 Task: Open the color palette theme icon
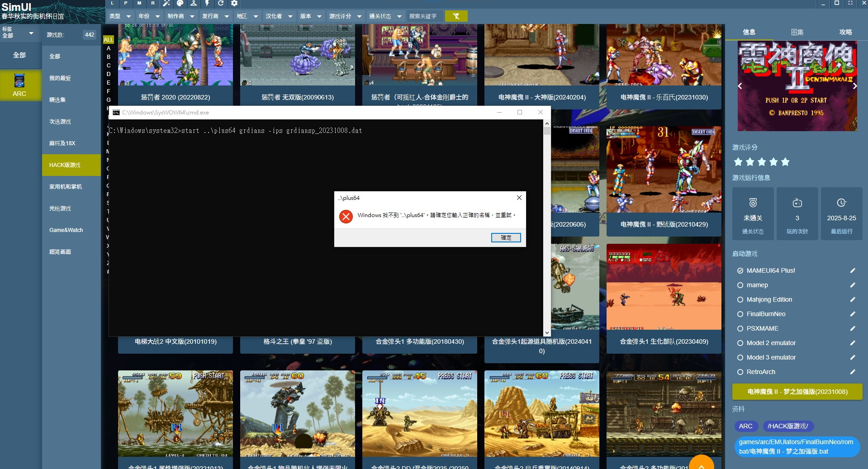coord(180,3)
